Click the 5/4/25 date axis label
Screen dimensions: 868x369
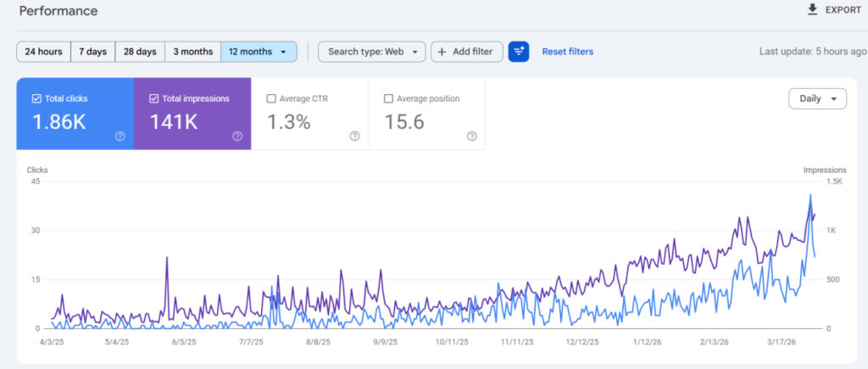[x=117, y=343]
